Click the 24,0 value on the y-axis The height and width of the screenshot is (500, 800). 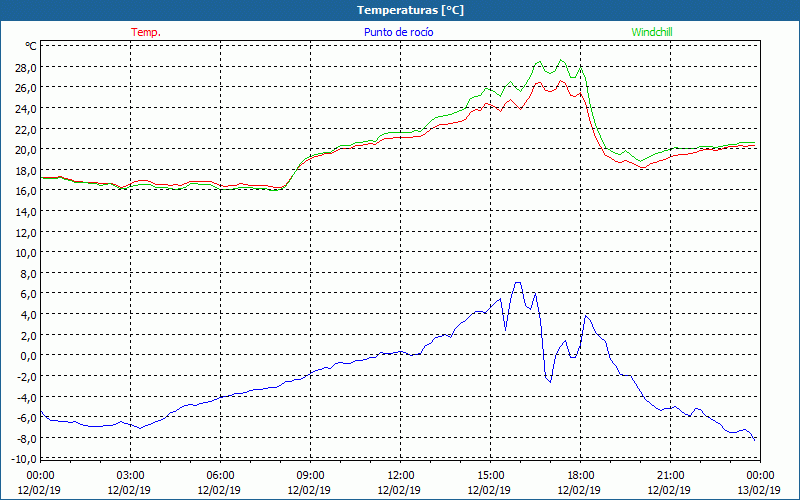point(27,109)
